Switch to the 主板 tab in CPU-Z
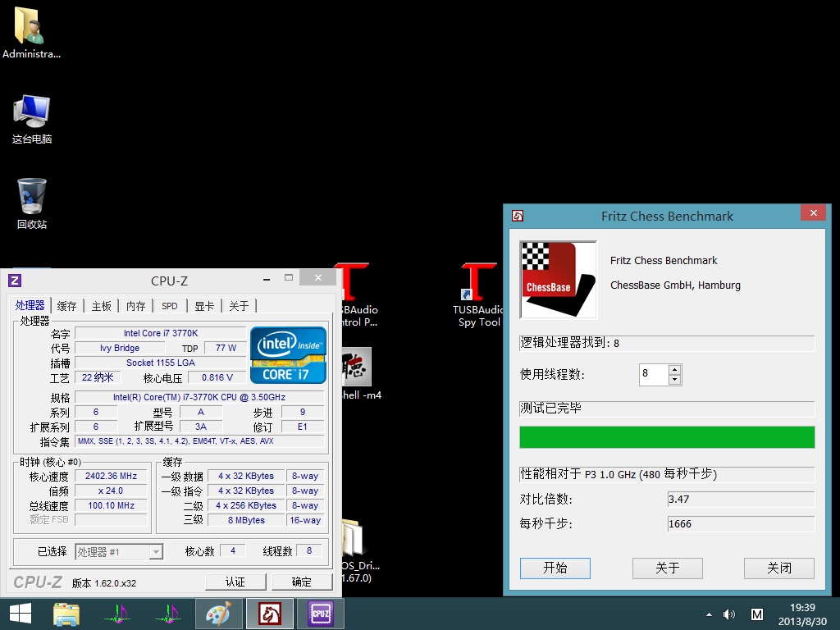This screenshot has width=840, height=630. pos(101,306)
